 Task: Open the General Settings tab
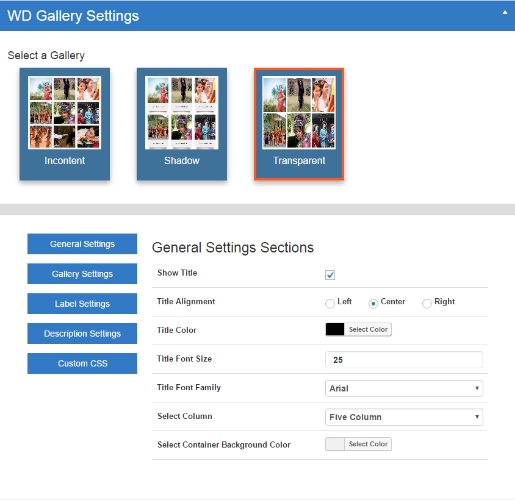(82, 244)
